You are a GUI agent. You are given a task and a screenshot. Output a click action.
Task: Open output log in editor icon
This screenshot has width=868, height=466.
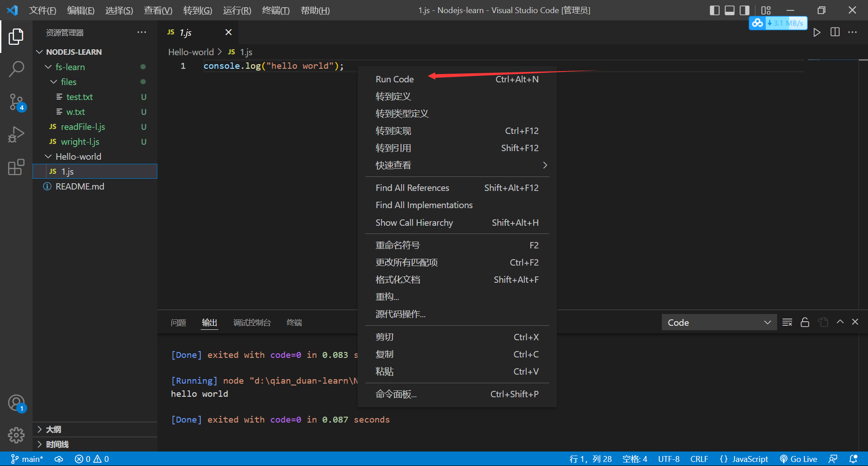[x=823, y=322]
